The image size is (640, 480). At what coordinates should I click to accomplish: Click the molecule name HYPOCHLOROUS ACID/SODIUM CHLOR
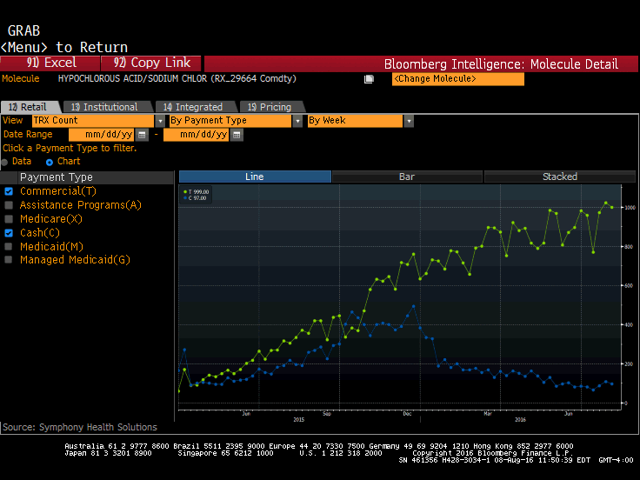coord(132,79)
